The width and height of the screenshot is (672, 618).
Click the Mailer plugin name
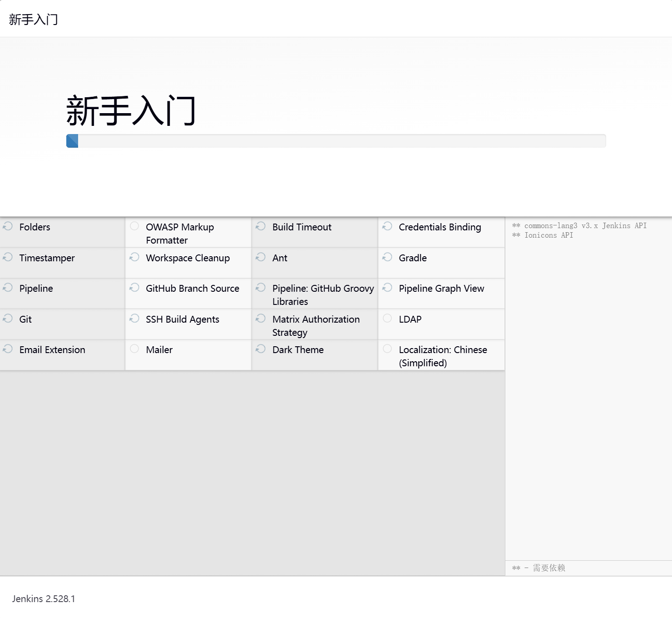(159, 350)
